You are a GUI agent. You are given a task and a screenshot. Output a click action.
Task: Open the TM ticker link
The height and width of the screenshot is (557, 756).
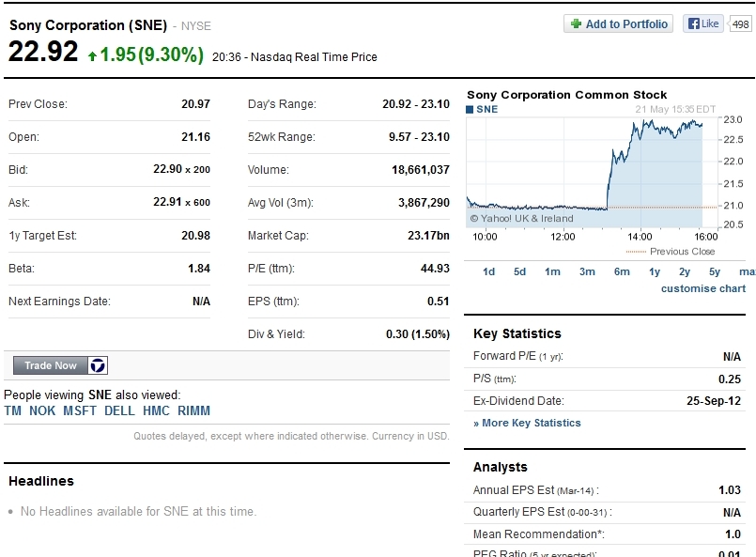(x=12, y=410)
